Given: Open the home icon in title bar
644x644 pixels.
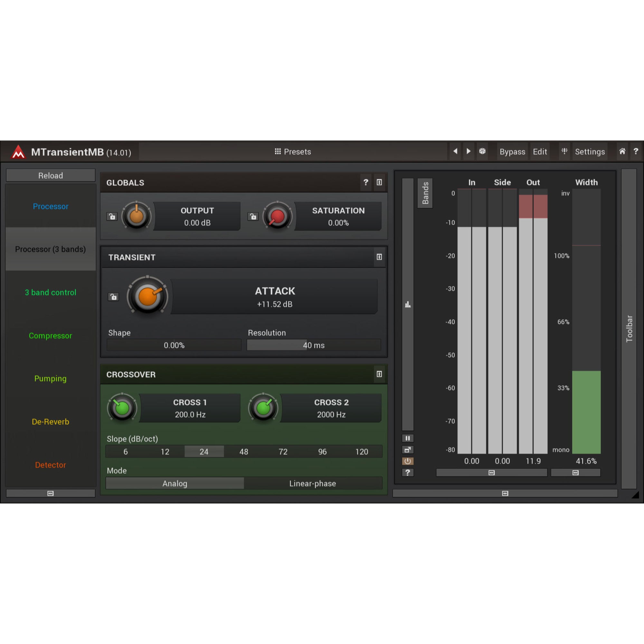Looking at the screenshot, I should coord(622,151).
